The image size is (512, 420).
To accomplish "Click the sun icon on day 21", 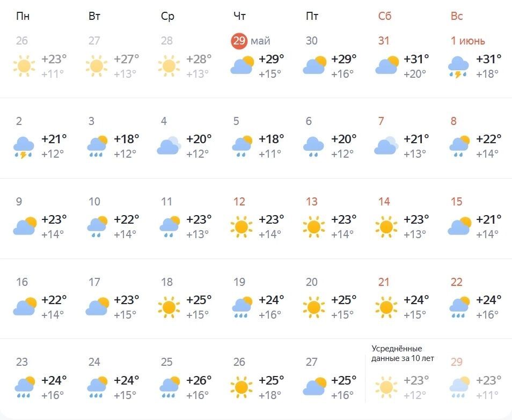I will (x=386, y=307).
